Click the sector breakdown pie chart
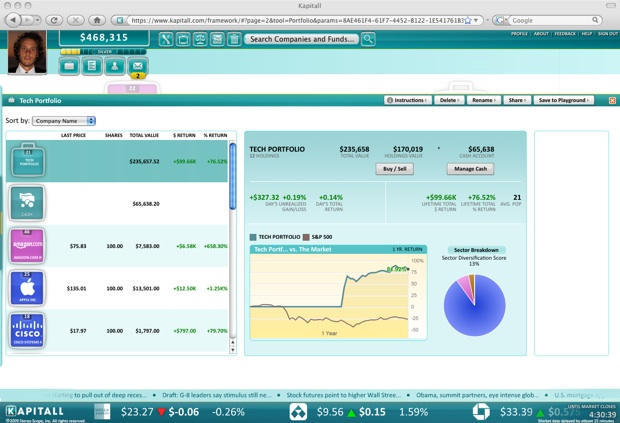Screen dimensions: 620x423 tap(474, 305)
